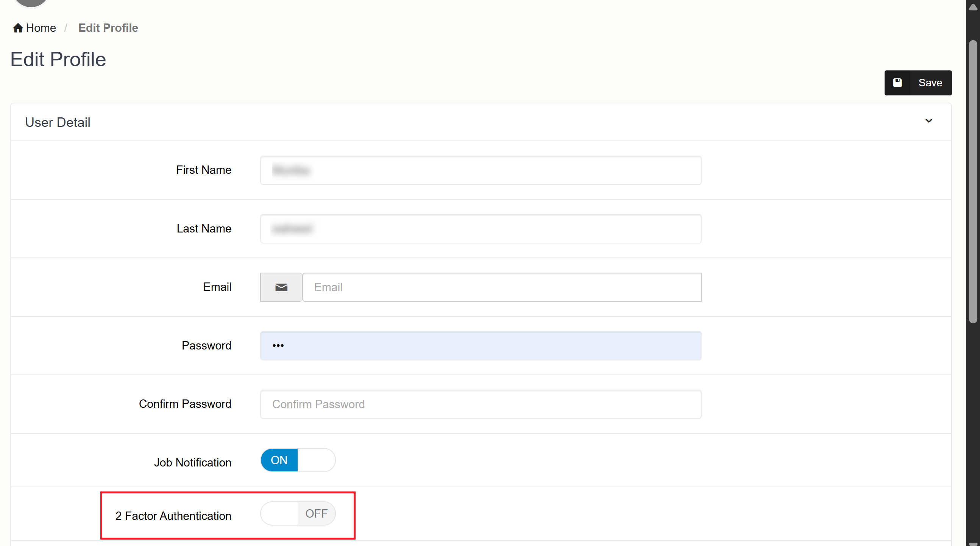Click the Edit Profile breadcrumb item
980x546 pixels.
(x=108, y=28)
